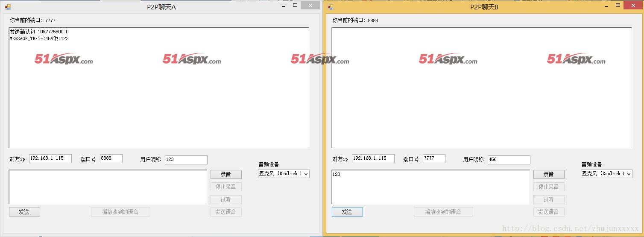Close the P2P聊天B window
The height and width of the screenshot is (237, 644).
(x=633, y=5)
